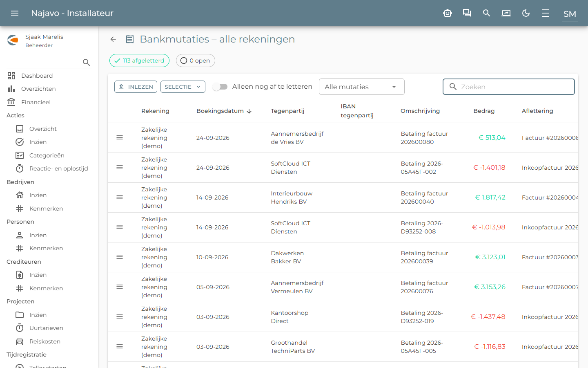This screenshot has width=588, height=368.
Task: Open the screen share icon
Action: (x=506, y=13)
